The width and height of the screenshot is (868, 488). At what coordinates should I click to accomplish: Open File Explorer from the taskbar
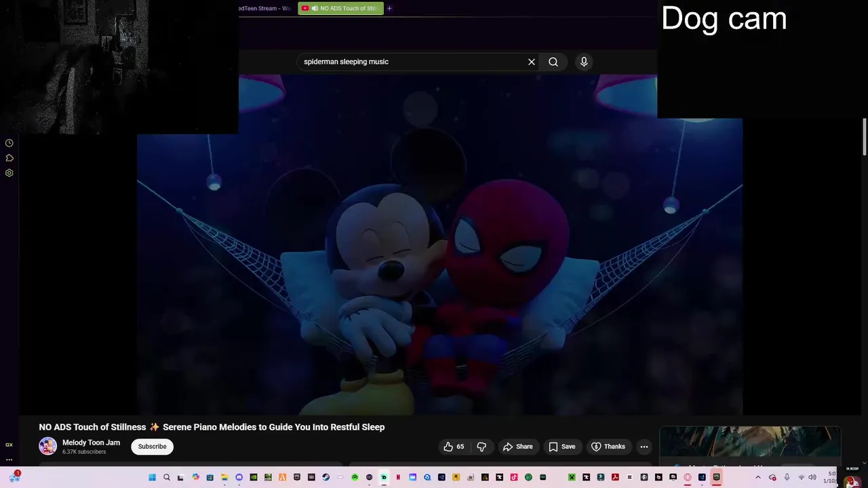(x=224, y=477)
